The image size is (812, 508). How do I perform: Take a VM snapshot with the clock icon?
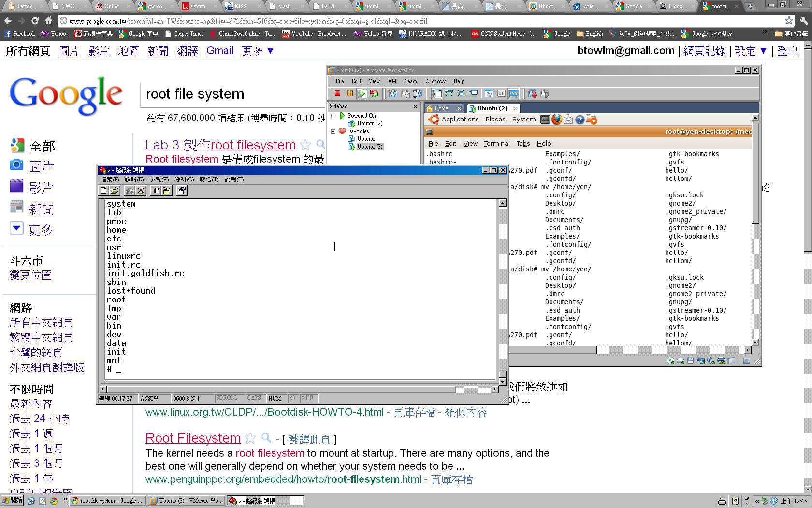pyautogui.click(x=393, y=94)
